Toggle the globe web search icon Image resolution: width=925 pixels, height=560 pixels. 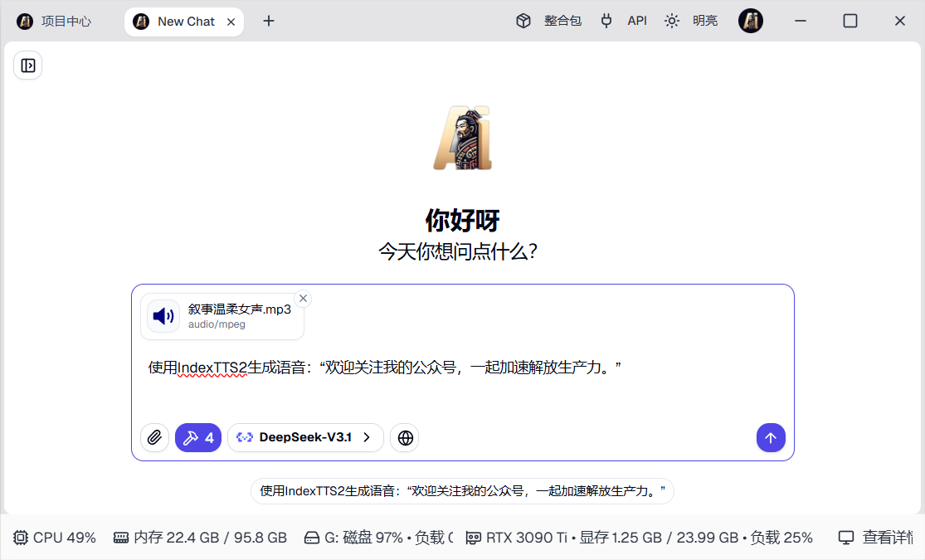pos(405,437)
